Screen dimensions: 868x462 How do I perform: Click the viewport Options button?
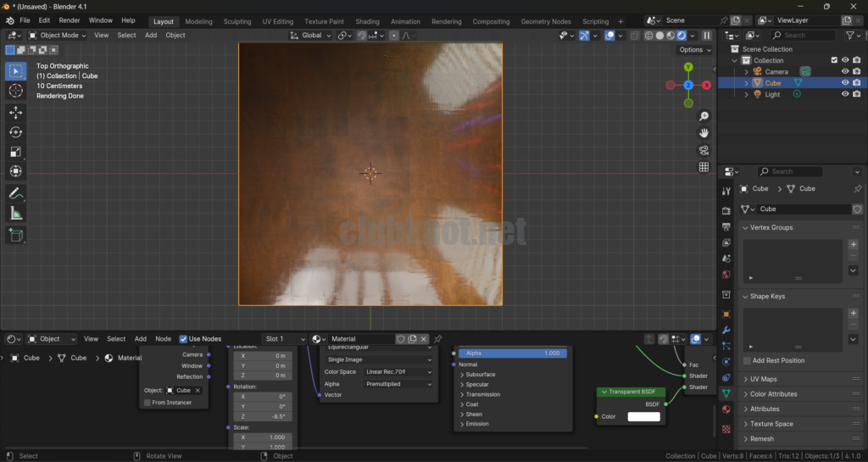[695, 50]
